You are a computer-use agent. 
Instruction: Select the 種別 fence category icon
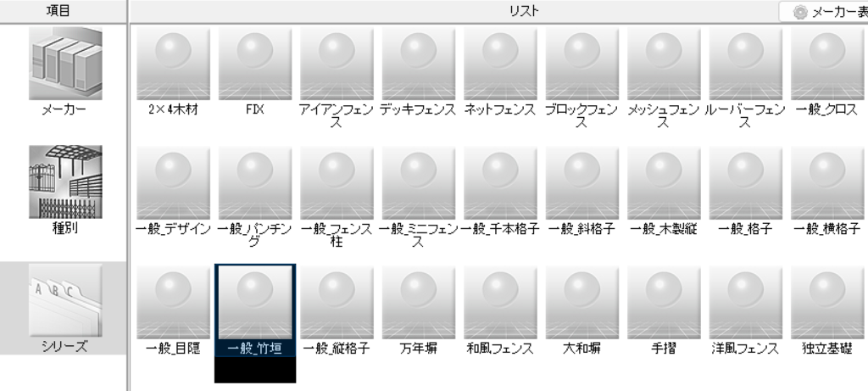(x=63, y=182)
